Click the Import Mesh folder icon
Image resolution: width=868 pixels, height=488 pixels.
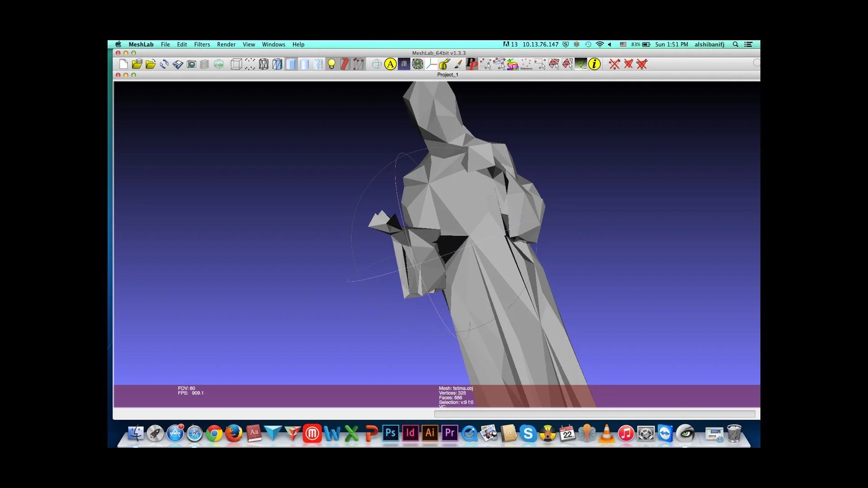pos(151,64)
